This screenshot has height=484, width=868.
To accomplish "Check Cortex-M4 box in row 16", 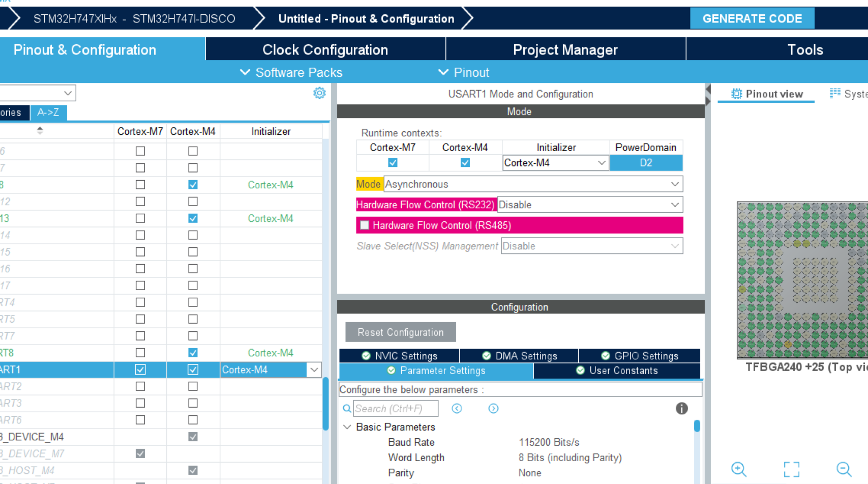I will point(193,269).
